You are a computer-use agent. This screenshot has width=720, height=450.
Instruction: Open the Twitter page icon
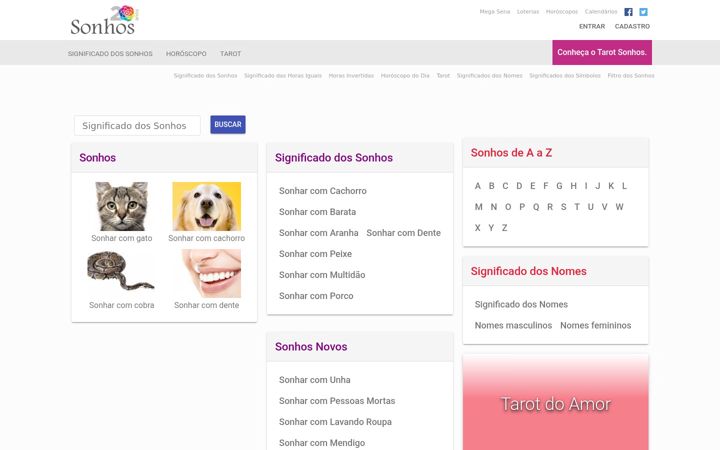pyautogui.click(x=643, y=12)
